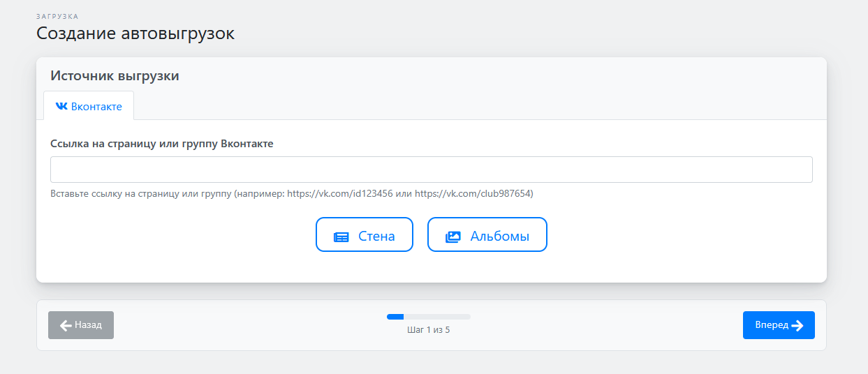Go back with the Назад button
Viewport: 868px width, 374px height.
(x=81, y=325)
